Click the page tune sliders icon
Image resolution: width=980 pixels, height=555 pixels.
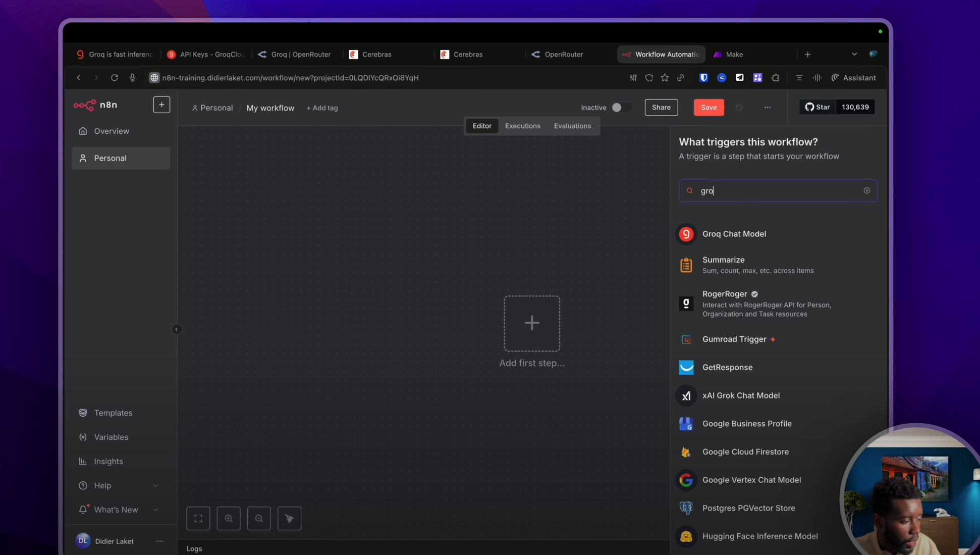tap(633, 78)
